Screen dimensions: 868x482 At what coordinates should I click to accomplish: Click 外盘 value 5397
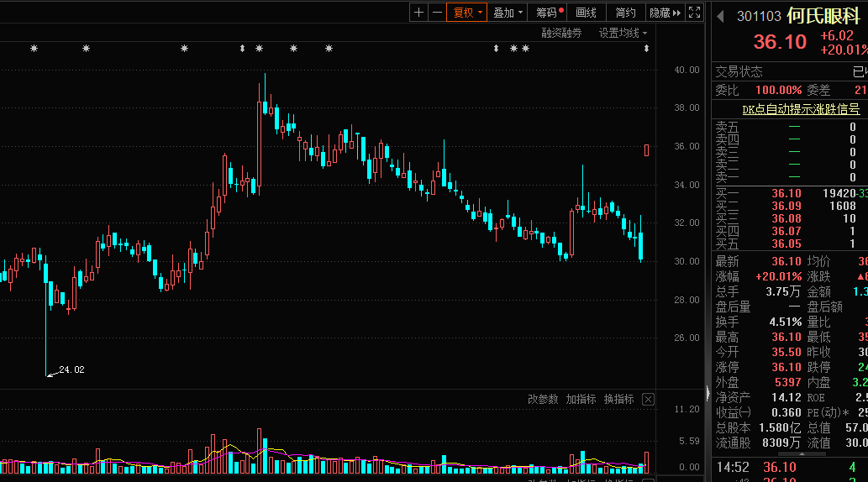tap(787, 382)
